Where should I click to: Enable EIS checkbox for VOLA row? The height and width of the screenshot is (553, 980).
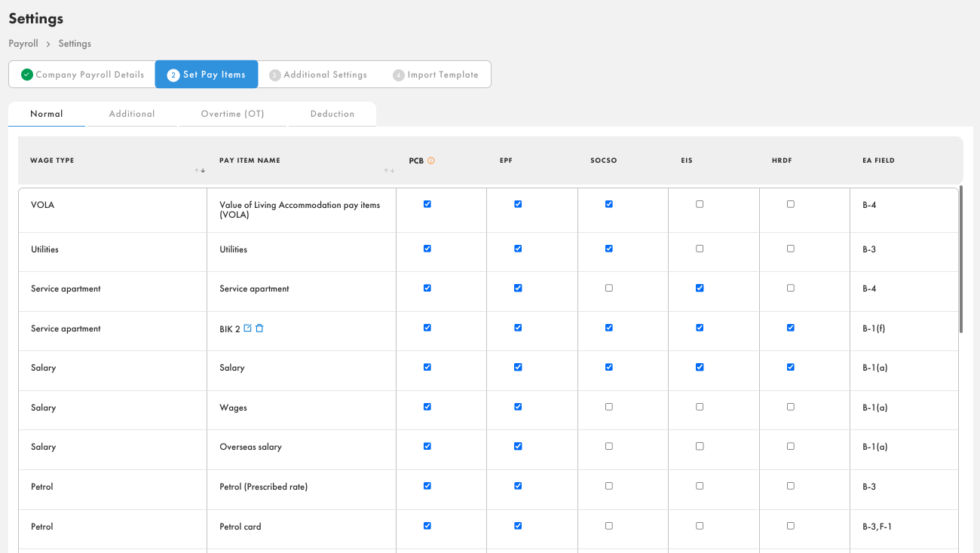(x=700, y=204)
